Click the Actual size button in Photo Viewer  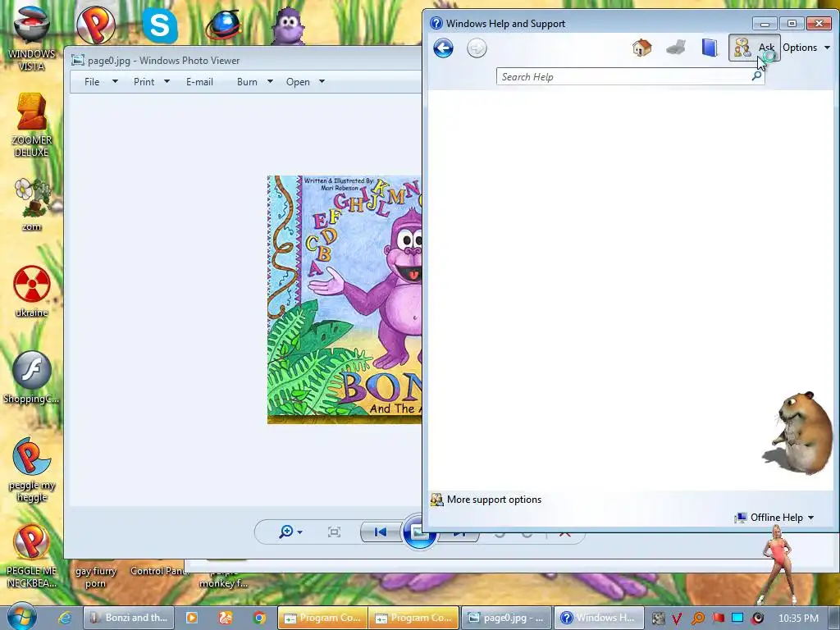pyautogui.click(x=334, y=532)
